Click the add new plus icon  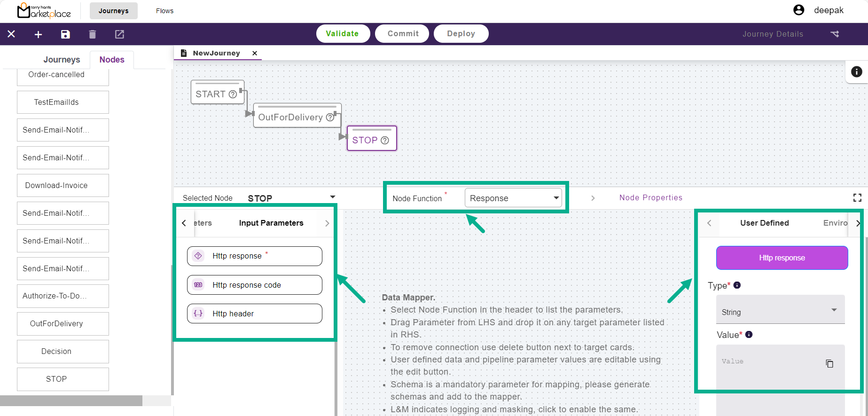click(39, 34)
